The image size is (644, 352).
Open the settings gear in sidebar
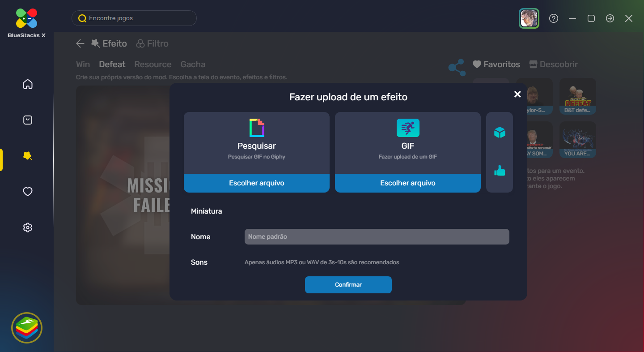click(28, 228)
